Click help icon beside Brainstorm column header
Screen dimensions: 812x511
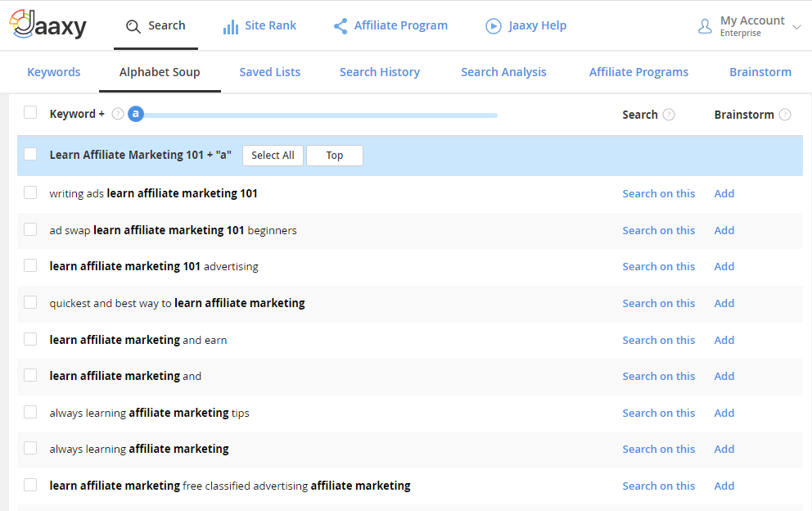(785, 115)
